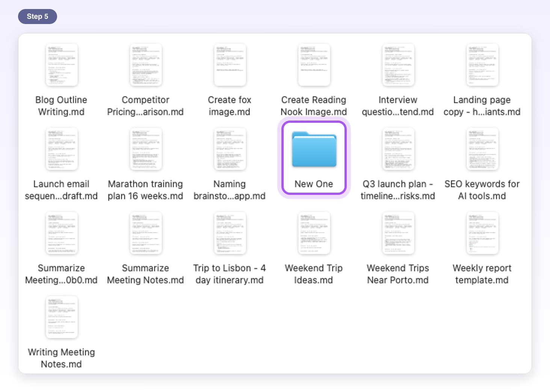Select the New One folder icon
Screen dimensions: 550x392
tap(314, 149)
